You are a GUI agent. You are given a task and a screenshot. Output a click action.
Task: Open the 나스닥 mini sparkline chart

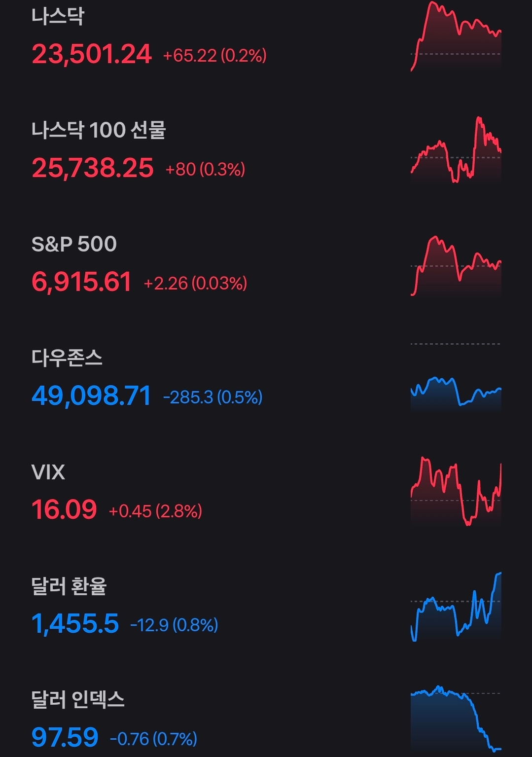coord(456,37)
